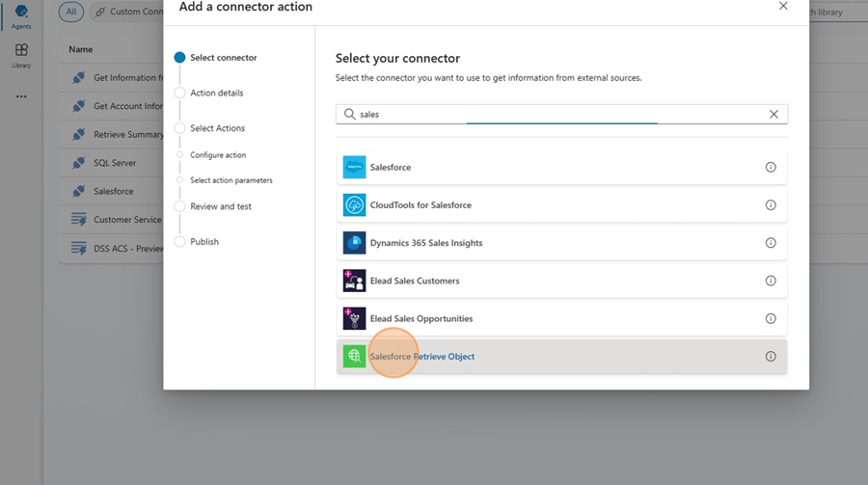Clear the connector search text
Screen dimensions: 868x485
(x=773, y=114)
